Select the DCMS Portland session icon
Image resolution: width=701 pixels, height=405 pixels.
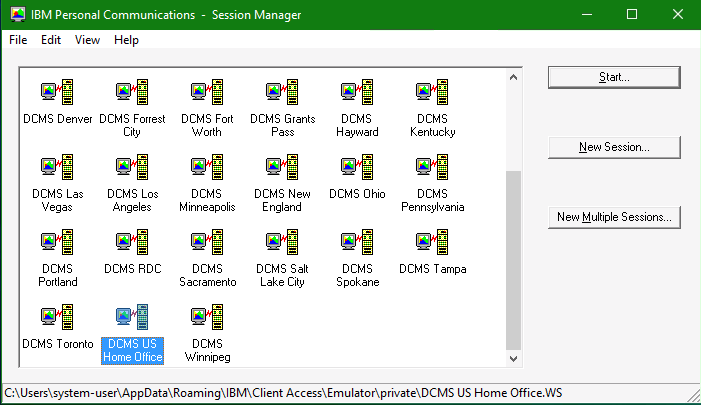tap(57, 242)
